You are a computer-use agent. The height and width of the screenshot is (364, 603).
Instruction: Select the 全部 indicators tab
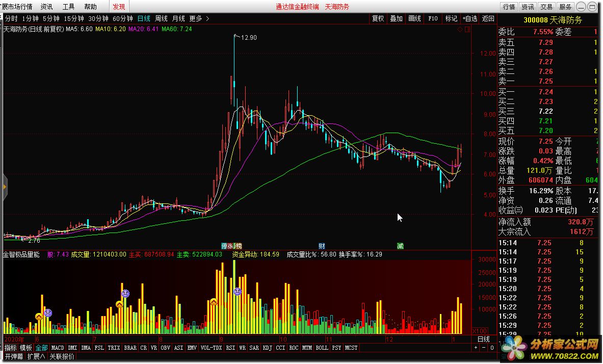(41, 348)
